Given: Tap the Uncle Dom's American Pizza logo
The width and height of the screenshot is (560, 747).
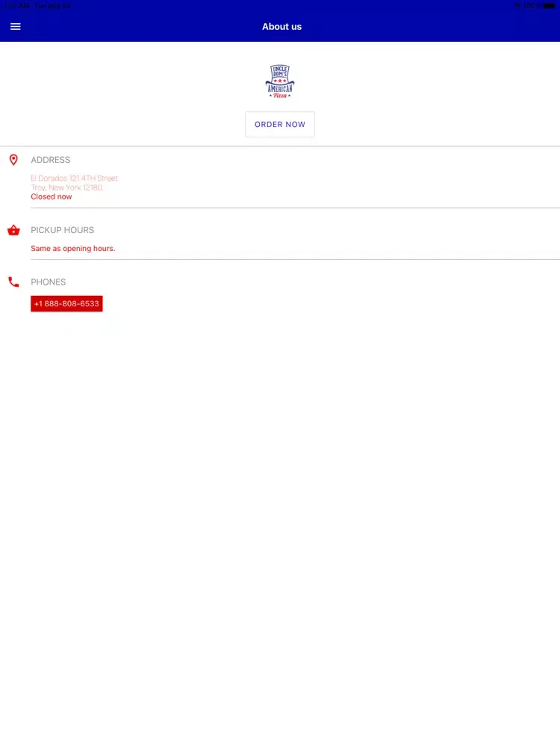Looking at the screenshot, I should click(280, 81).
